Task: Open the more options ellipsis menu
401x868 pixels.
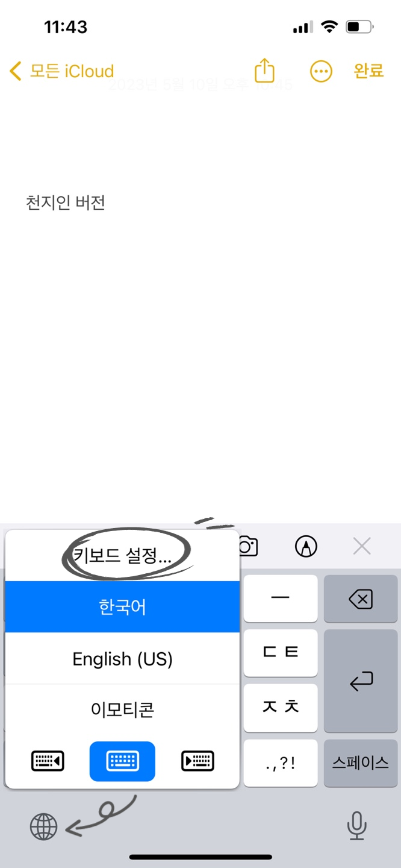Action: pos(321,71)
